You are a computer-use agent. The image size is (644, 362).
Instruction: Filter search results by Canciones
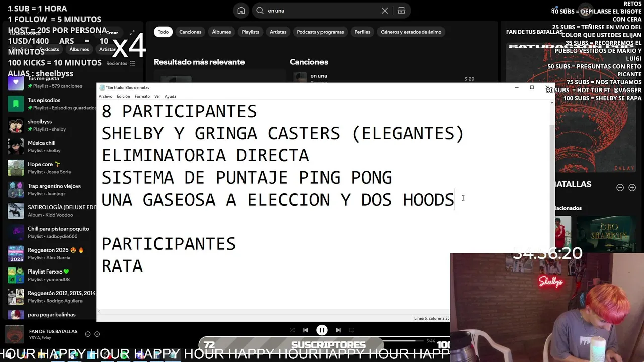[190, 32]
